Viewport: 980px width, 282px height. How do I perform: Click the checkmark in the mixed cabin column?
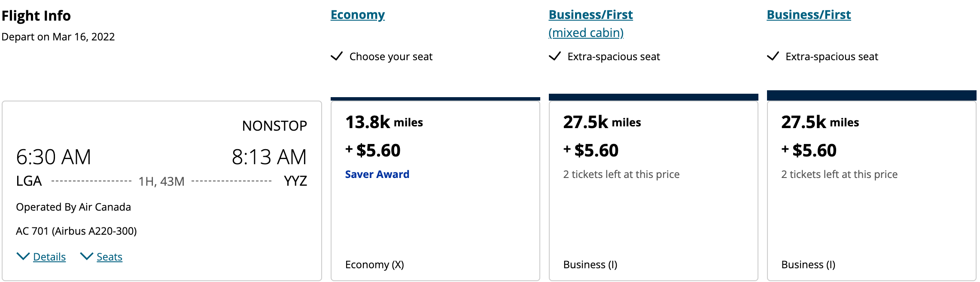click(x=555, y=56)
